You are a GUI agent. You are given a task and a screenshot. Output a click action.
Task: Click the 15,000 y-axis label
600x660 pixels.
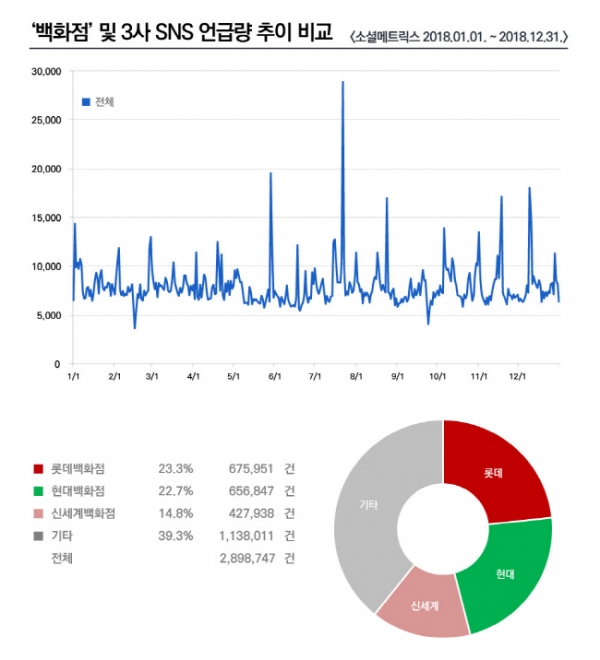[46, 218]
